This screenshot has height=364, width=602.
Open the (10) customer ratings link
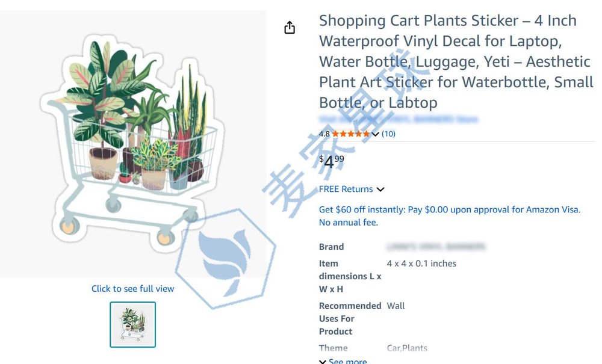tap(388, 134)
